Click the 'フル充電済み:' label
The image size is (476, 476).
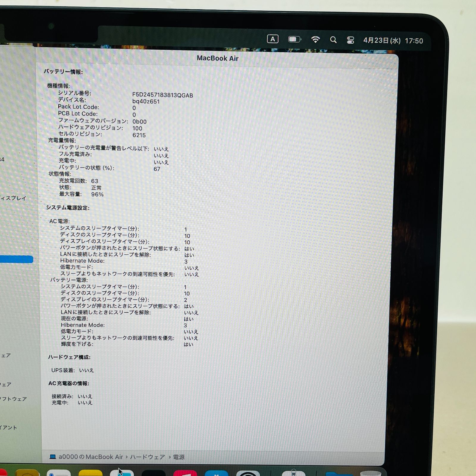tap(75, 154)
